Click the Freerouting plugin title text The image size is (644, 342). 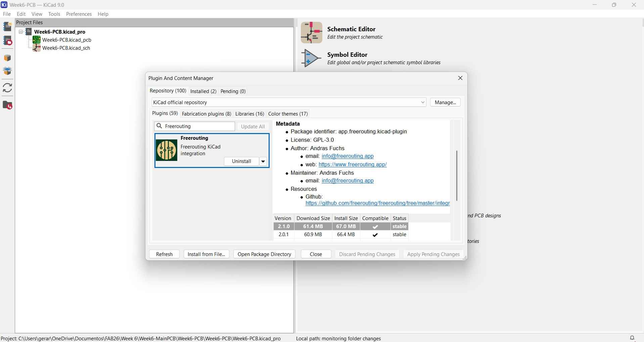click(194, 138)
